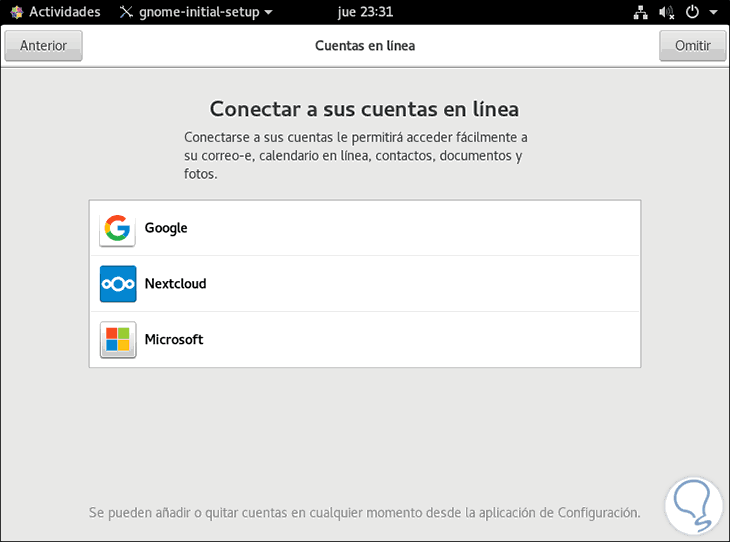
Task: Click the Cuentas en línea header title
Action: pyautogui.click(x=365, y=46)
